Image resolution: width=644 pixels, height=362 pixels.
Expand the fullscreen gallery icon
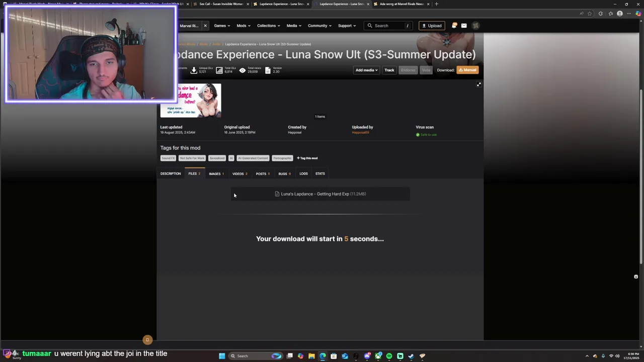479,84
